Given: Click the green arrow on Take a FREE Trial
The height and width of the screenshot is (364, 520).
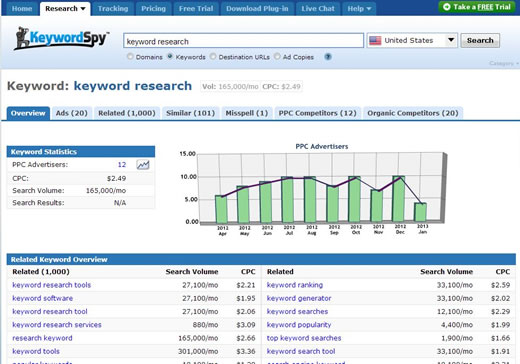Looking at the screenshot, I should coord(447,7).
